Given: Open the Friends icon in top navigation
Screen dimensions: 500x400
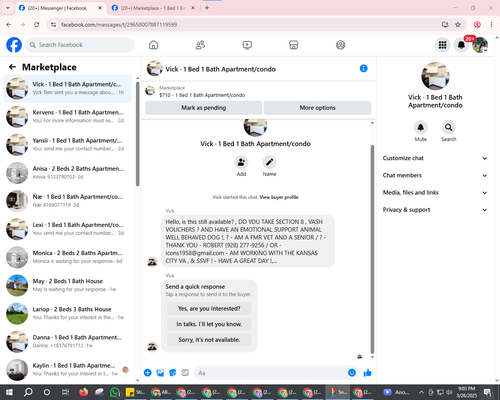Looking at the screenshot, I should (200, 45).
